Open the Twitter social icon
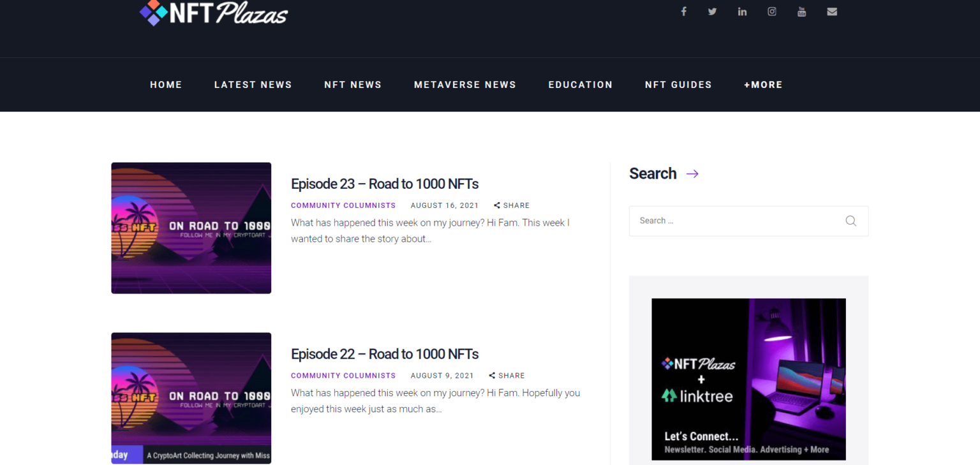Viewport: 980px width, 465px height. 712,11
